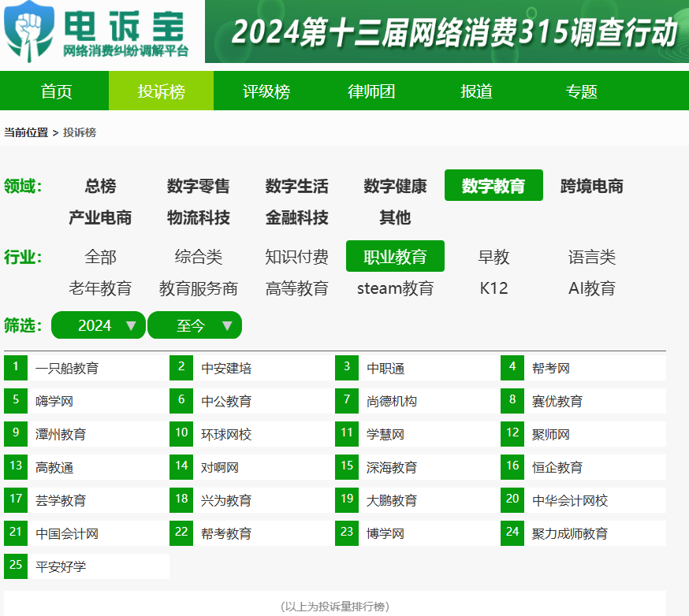
Task: Open rank 8 entry 赛优教育
Action: point(583,401)
